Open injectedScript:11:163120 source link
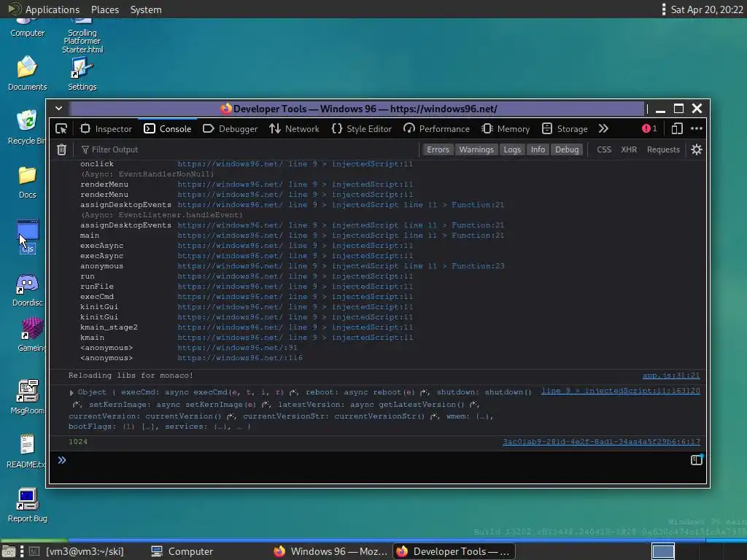747x560 pixels. (x=620, y=391)
